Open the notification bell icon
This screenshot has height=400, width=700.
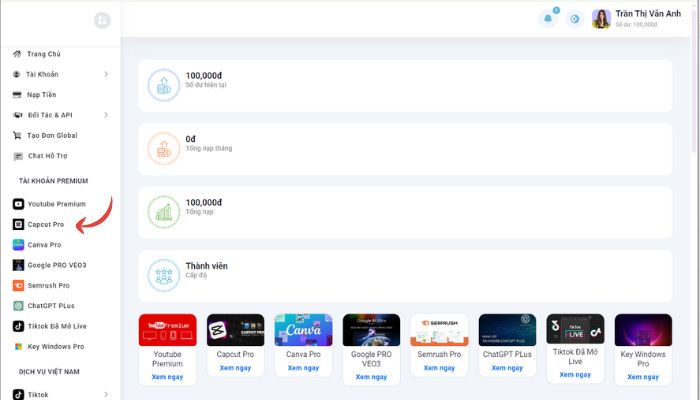[x=548, y=19]
